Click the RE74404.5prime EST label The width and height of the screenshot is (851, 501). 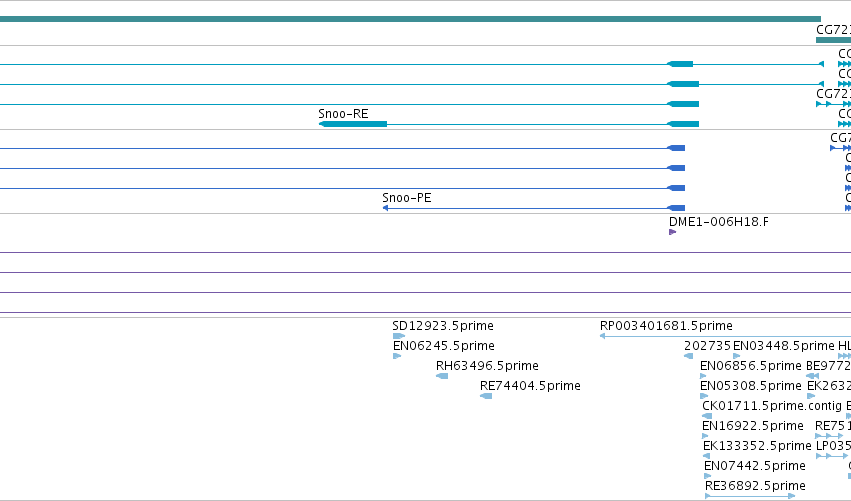point(530,386)
